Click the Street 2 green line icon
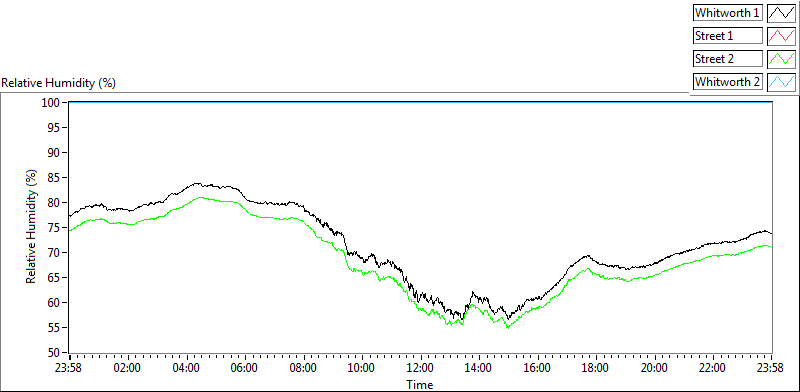Screen dimensions: 800x392 (781, 59)
